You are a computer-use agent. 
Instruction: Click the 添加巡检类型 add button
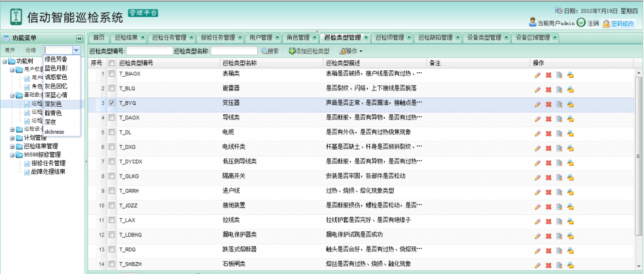tap(309, 52)
